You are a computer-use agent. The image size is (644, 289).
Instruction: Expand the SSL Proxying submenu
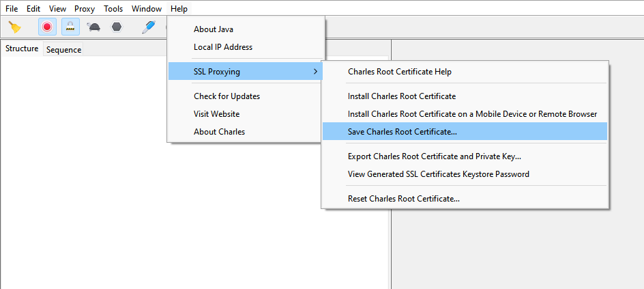[246, 72]
